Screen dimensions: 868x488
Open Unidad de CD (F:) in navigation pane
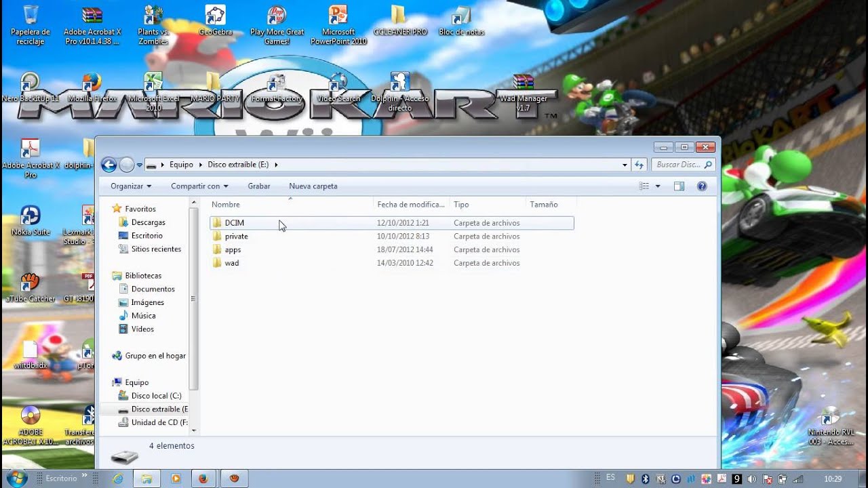point(159,422)
